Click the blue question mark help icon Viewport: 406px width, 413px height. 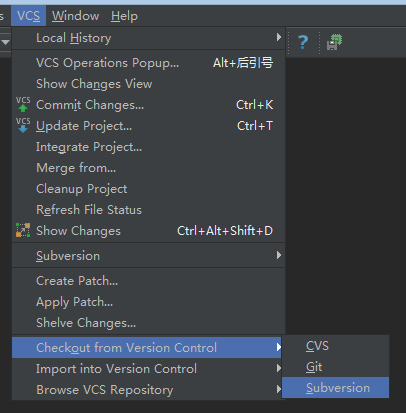click(x=303, y=42)
